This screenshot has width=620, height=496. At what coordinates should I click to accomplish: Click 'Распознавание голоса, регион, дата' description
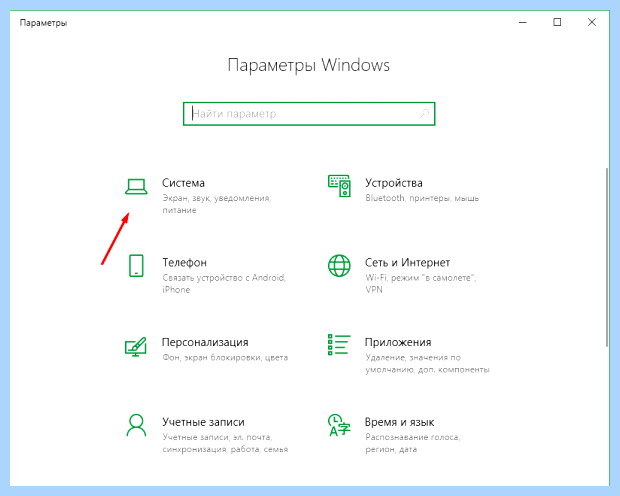click(x=412, y=443)
